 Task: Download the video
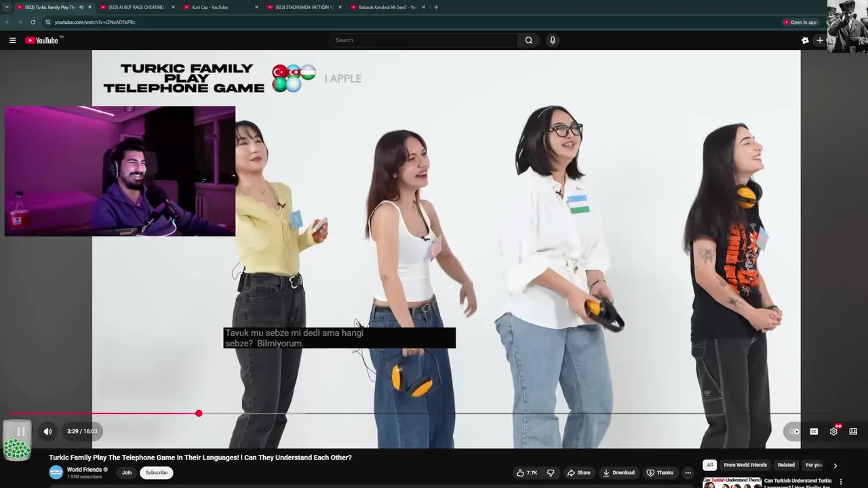pos(618,472)
